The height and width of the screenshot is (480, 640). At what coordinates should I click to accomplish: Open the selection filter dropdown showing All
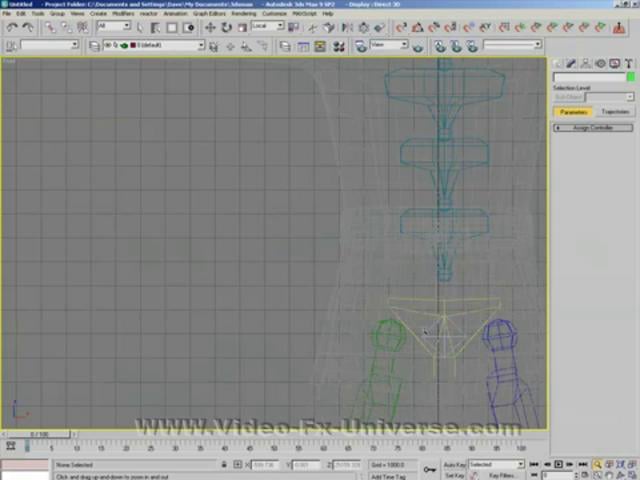113,26
